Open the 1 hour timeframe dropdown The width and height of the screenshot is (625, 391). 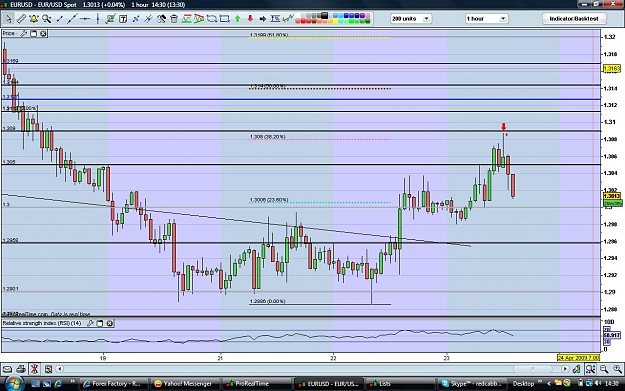point(486,19)
